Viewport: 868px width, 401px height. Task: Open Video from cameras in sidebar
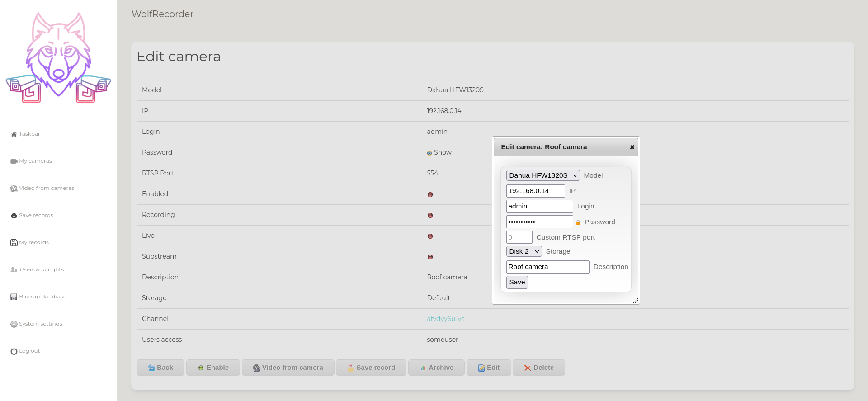pyautogui.click(x=46, y=189)
